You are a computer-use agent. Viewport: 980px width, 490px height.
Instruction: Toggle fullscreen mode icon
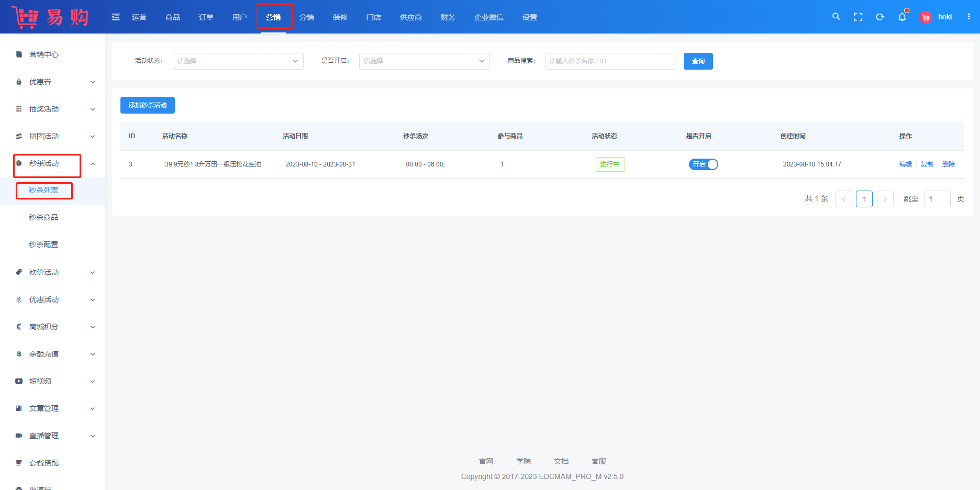pos(858,17)
